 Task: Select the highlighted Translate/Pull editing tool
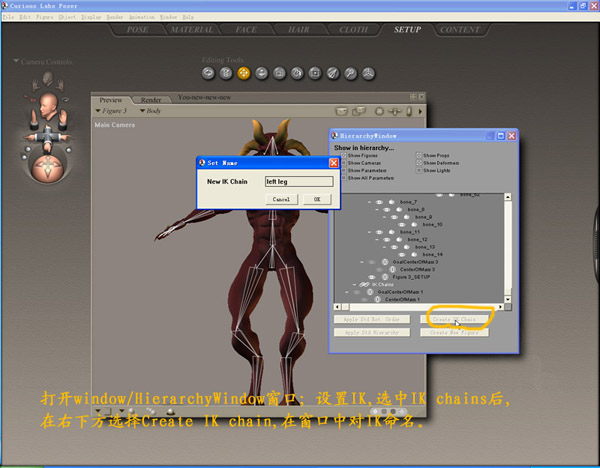click(244, 73)
